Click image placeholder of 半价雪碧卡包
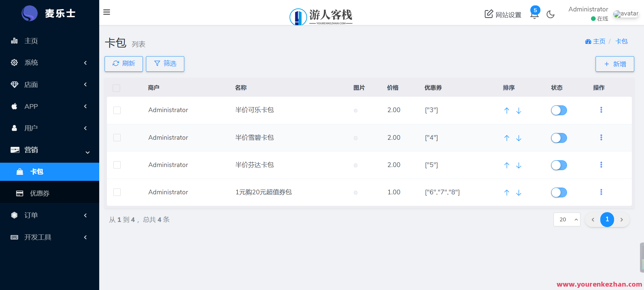Viewport: 644px width, 290px height. [x=355, y=138]
